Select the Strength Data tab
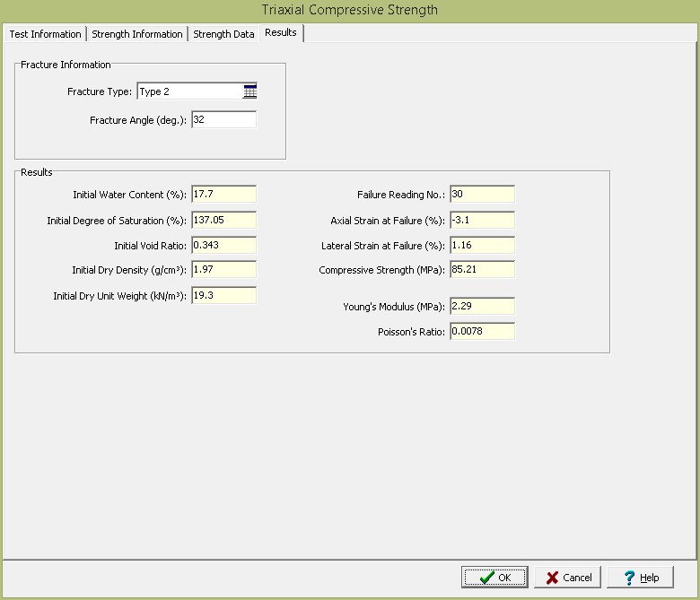Image resolution: width=700 pixels, height=600 pixels. pyautogui.click(x=223, y=34)
